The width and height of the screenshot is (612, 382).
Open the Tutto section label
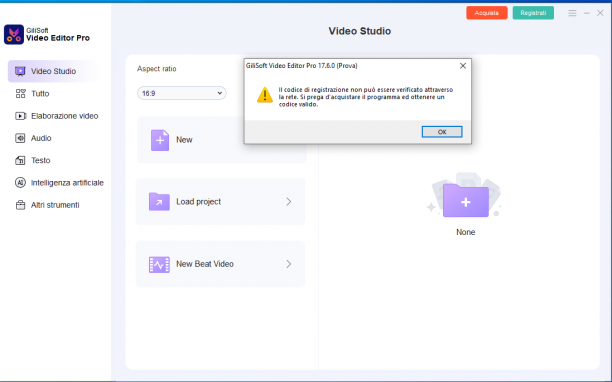click(40, 94)
